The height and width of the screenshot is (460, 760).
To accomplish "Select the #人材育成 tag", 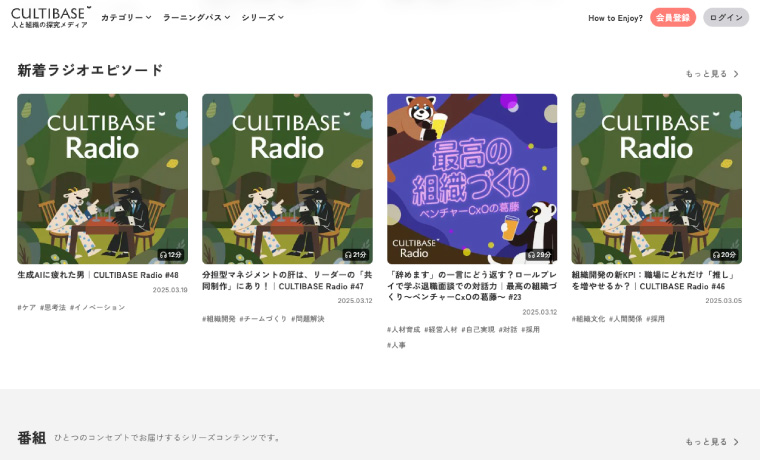I will tap(403, 330).
